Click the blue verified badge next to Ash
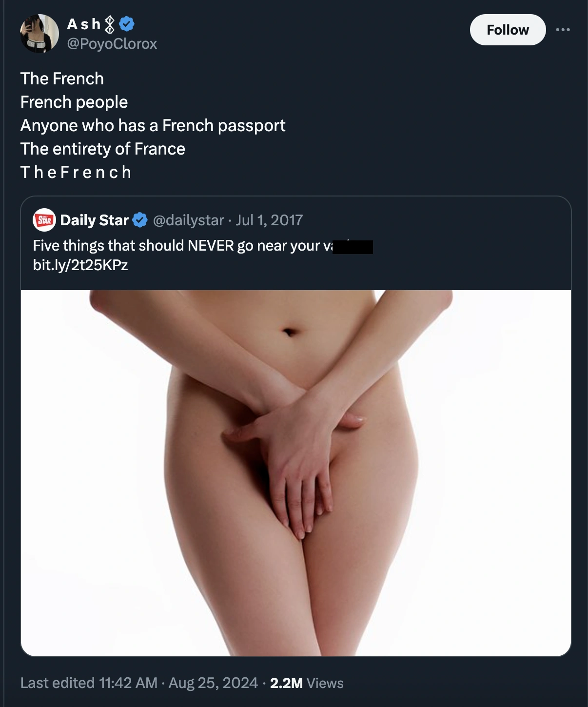 (x=127, y=23)
